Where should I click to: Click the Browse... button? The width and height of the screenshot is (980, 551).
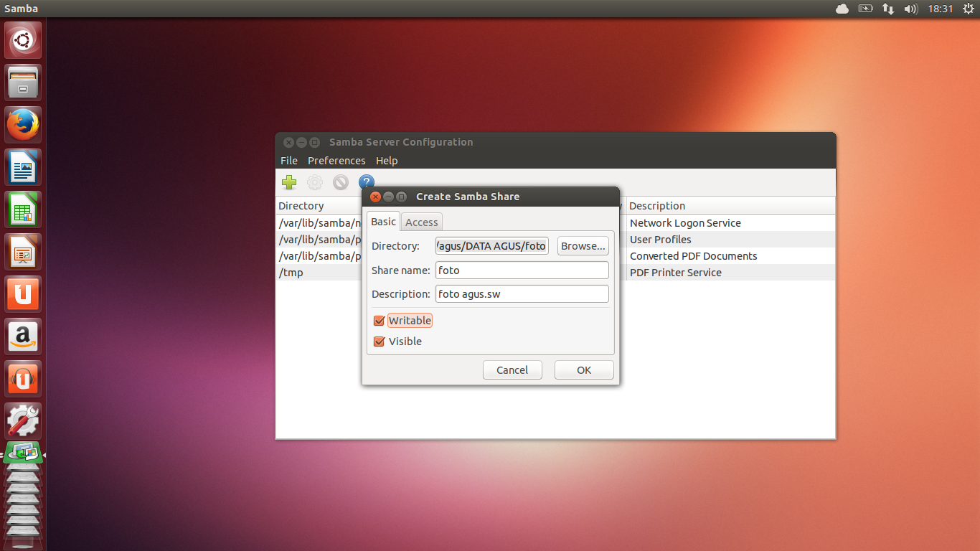coord(583,246)
